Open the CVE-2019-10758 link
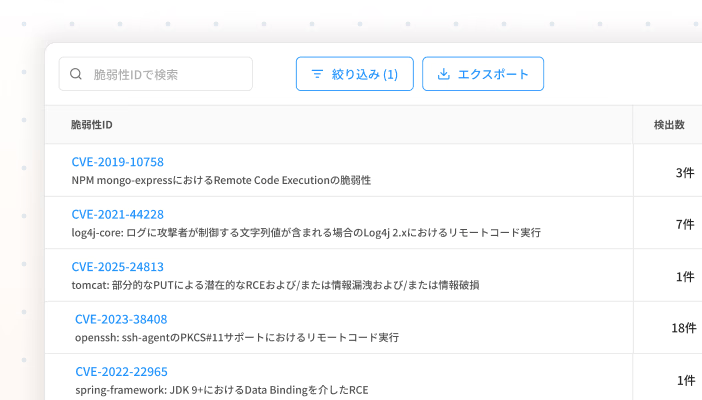The width and height of the screenshot is (702, 400). (117, 162)
